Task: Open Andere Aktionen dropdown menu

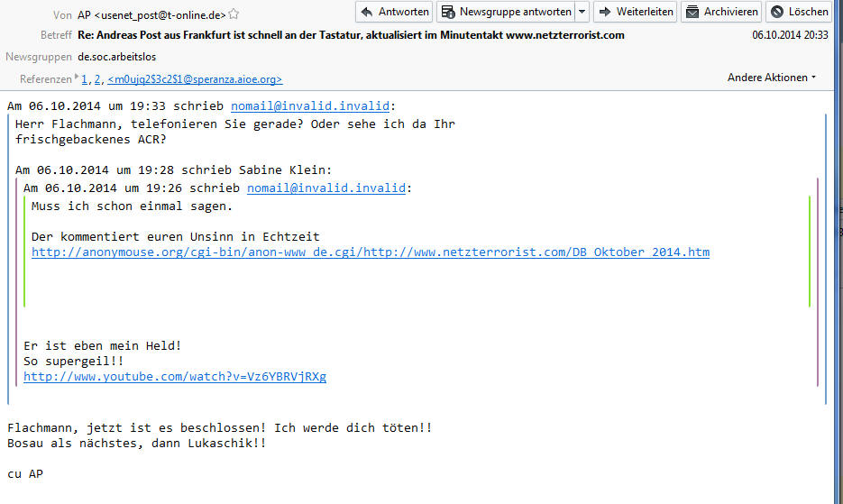Action: [x=772, y=78]
